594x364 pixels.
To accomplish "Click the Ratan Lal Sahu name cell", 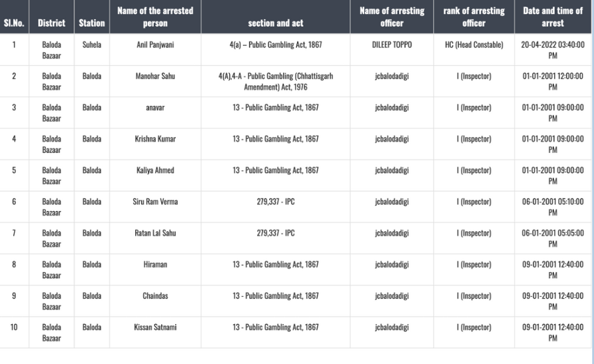I will (x=155, y=233).
